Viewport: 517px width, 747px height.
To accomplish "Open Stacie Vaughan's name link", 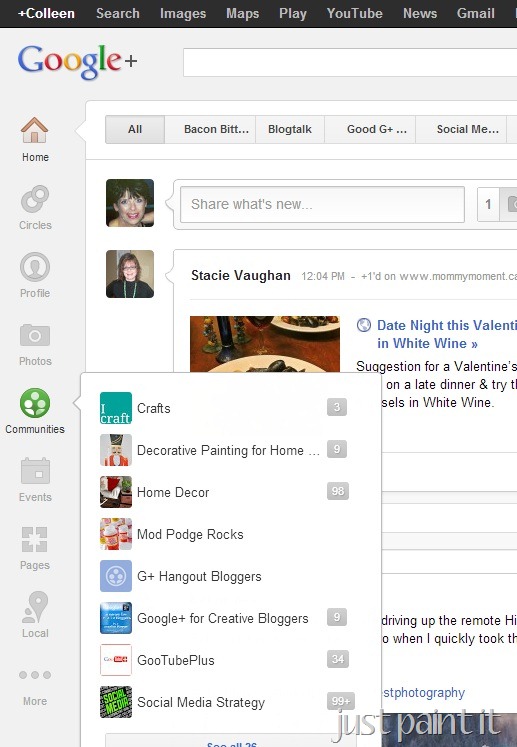I will coord(241,275).
